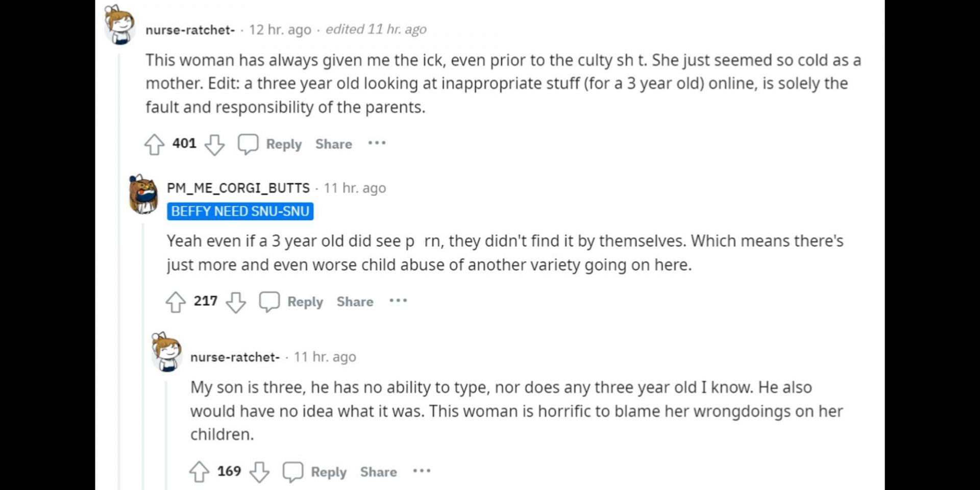Click the speech bubble icon beside 401 votes
Viewport: 980px width, 490px height.
pyautogui.click(x=248, y=144)
